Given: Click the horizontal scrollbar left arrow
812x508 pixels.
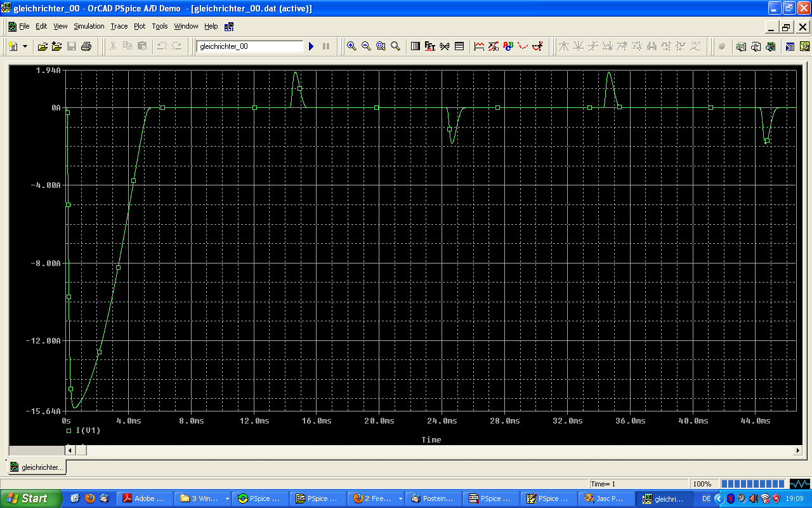Looking at the screenshot, I should [x=70, y=450].
